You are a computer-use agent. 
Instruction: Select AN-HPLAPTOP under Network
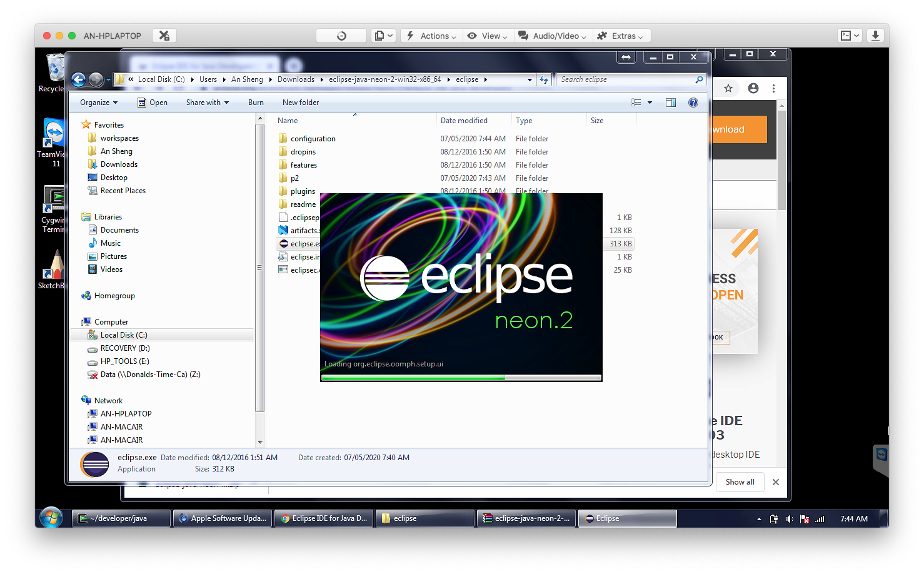coord(126,414)
